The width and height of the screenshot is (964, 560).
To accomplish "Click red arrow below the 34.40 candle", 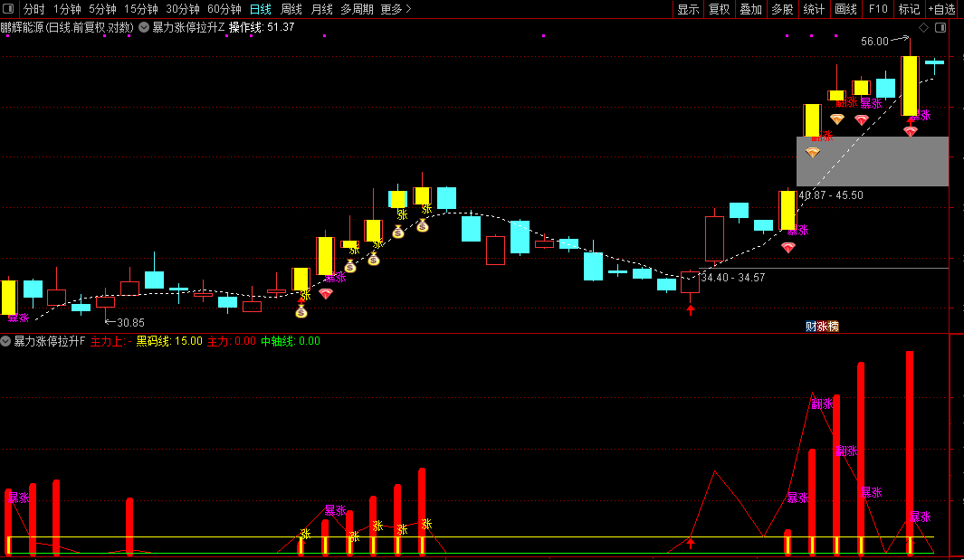I will coord(691,309).
